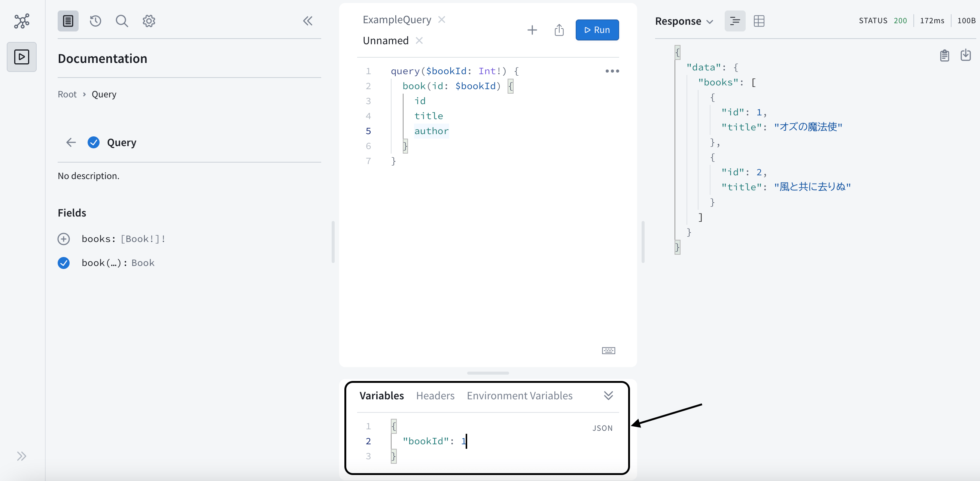Click the title field in query editor
This screenshot has height=481, width=980.
(428, 116)
